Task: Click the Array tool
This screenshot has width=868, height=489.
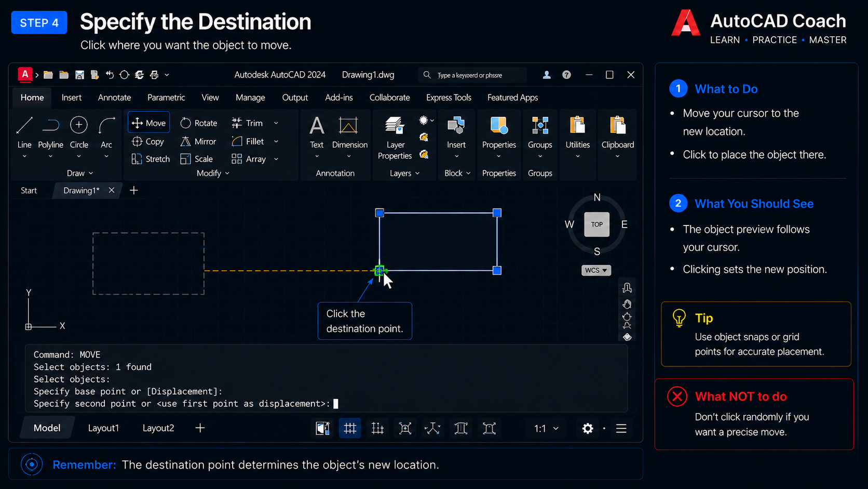Action: (249, 159)
